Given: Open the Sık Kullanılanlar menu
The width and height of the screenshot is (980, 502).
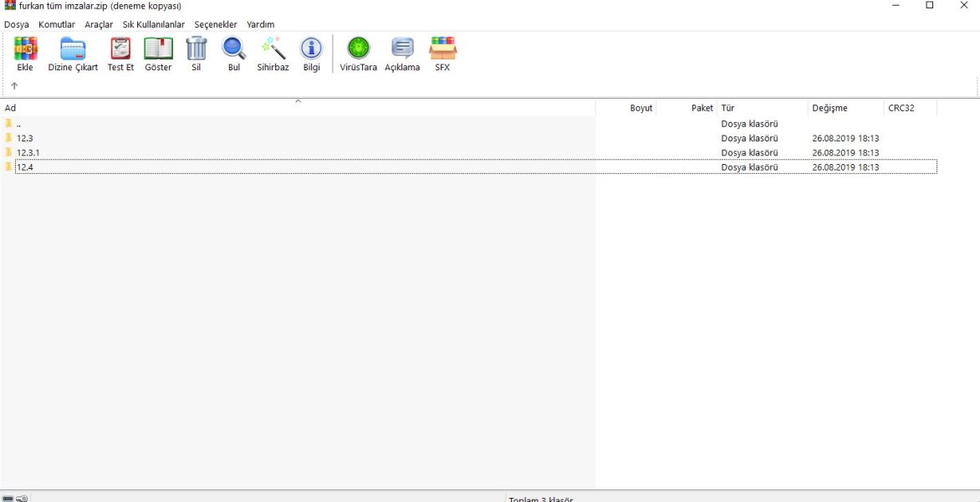Looking at the screenshot, I should tap(154, 24).
